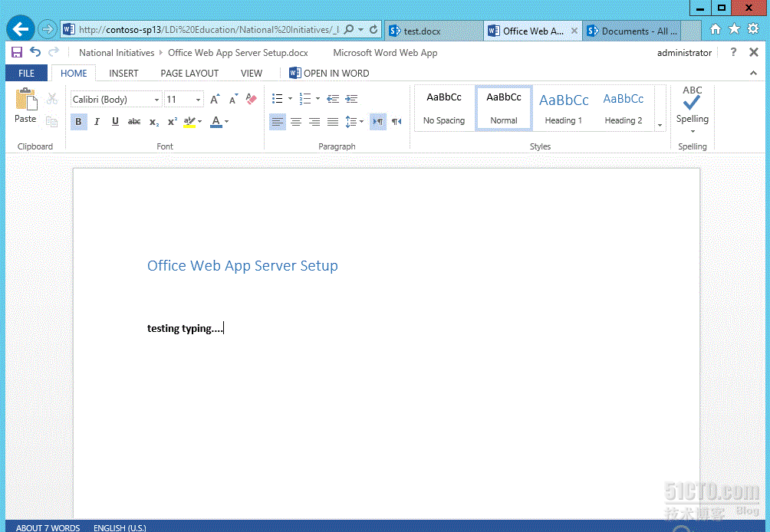Open the highlight color dropdown arrow
The width and height of the screenshot is (770, 532).
(200, 122)
